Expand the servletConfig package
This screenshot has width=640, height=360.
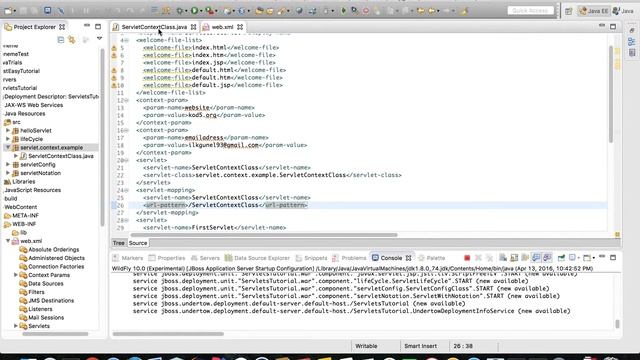8,164
